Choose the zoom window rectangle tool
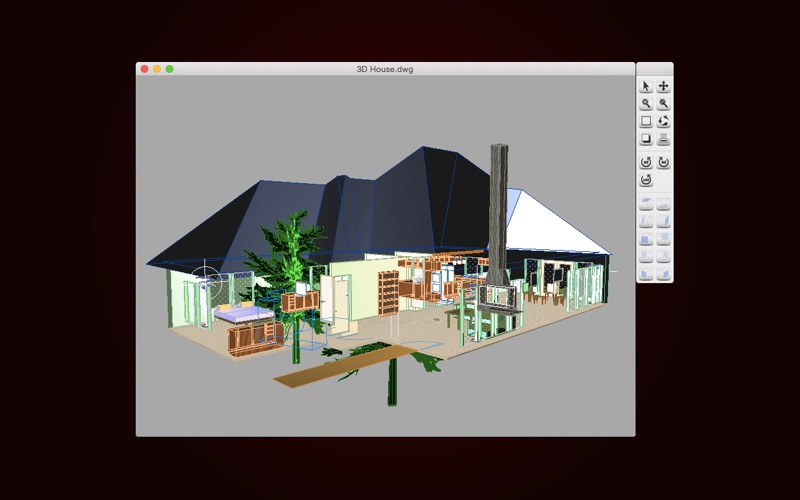This screenshot has width=800, height=500. click(x=646, y=121)
